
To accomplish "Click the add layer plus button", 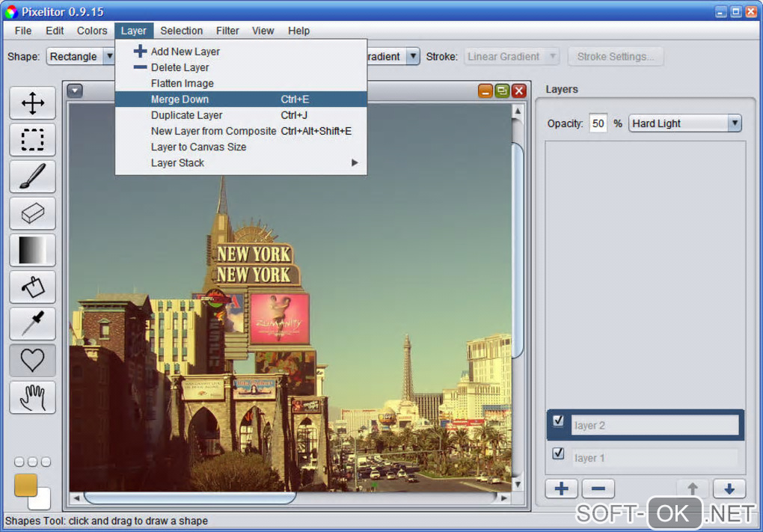I will point(562,488).
